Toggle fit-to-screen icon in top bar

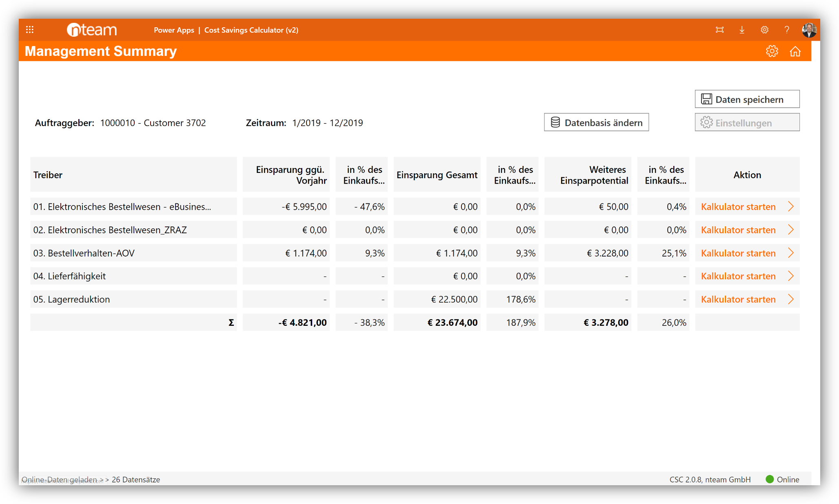(x=720, y=30)
